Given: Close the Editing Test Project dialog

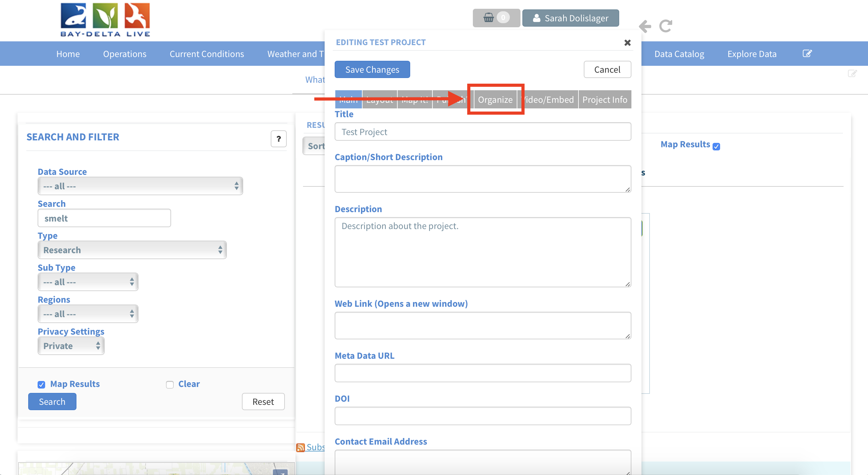Looking at the screenshot, I should 627,43.
